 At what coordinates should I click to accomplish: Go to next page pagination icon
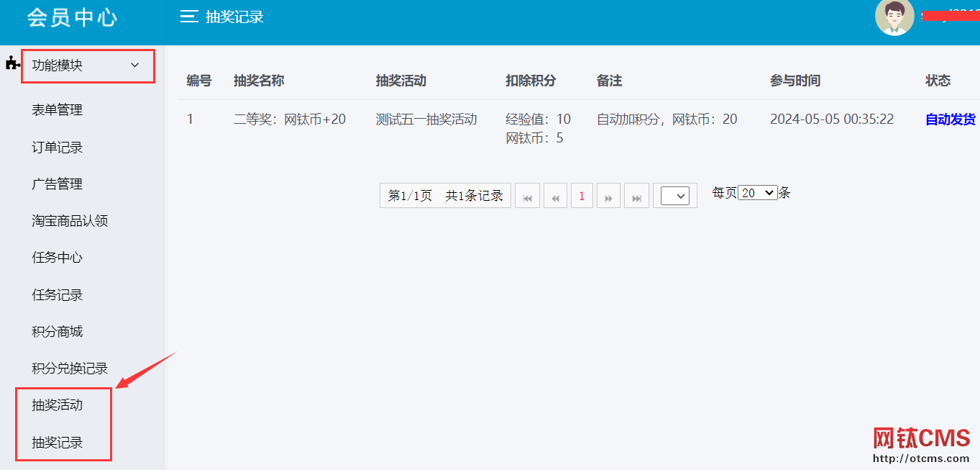608,196
